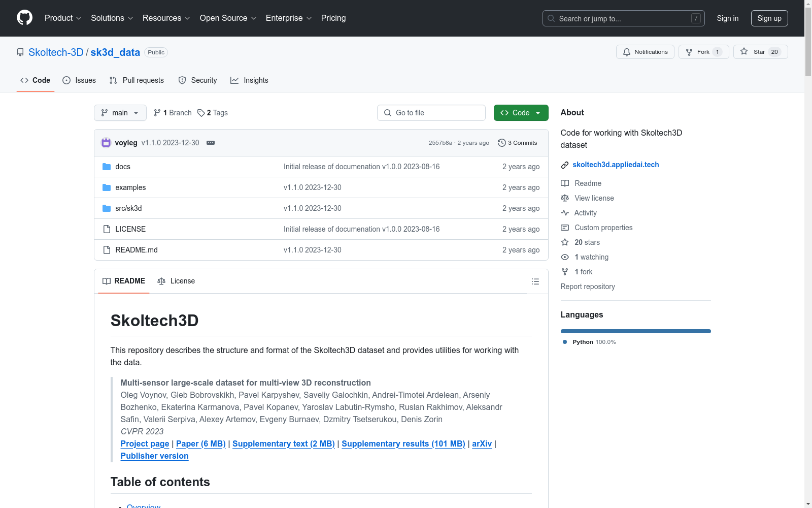
Task: Expand commit message ellipsis icon
Action: 211,143
